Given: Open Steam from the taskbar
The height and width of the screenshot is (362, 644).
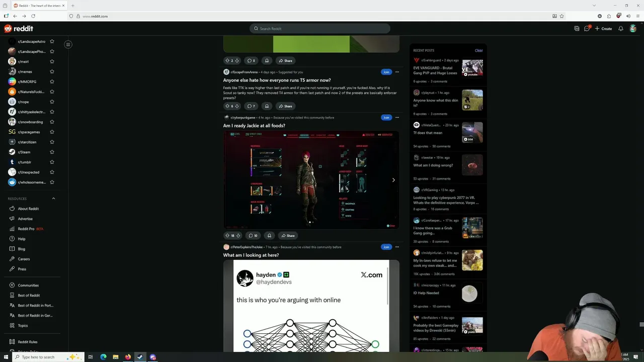Looking at the screenshot, I should 140,357.
